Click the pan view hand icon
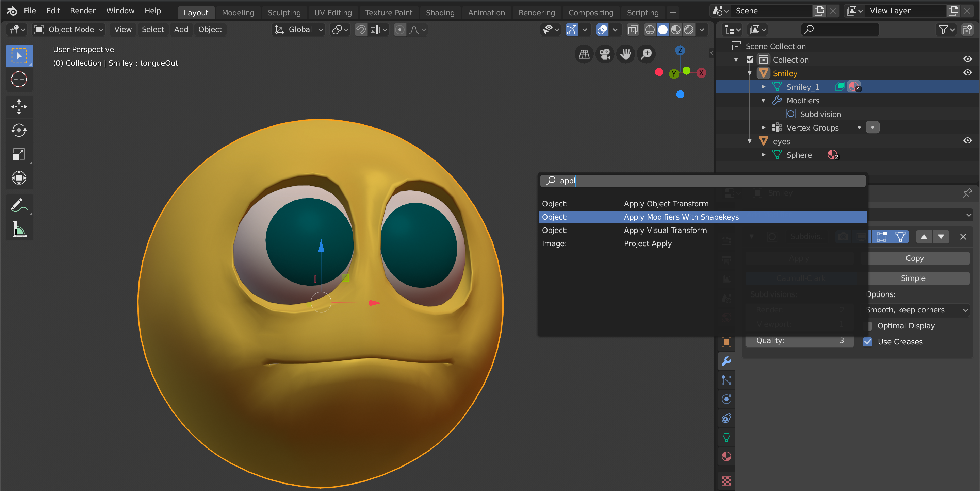The height and width of the screenshot is (491, 980). [625, 54]
